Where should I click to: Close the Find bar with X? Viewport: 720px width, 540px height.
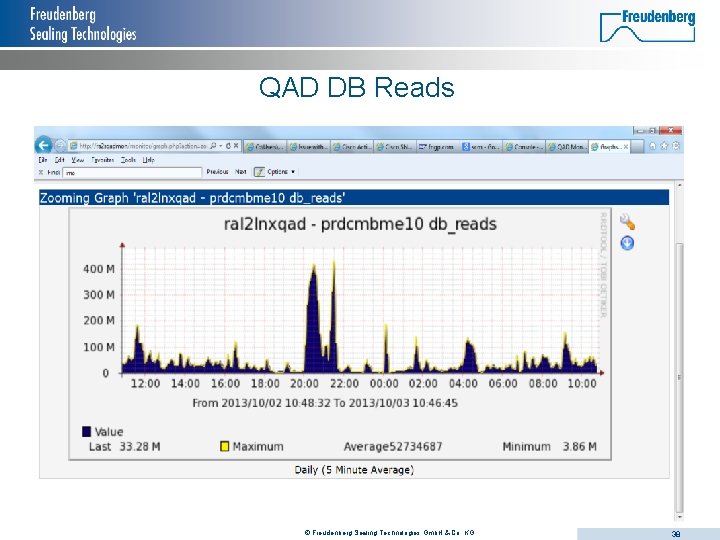pyautogui.click(x=41, y=172)
